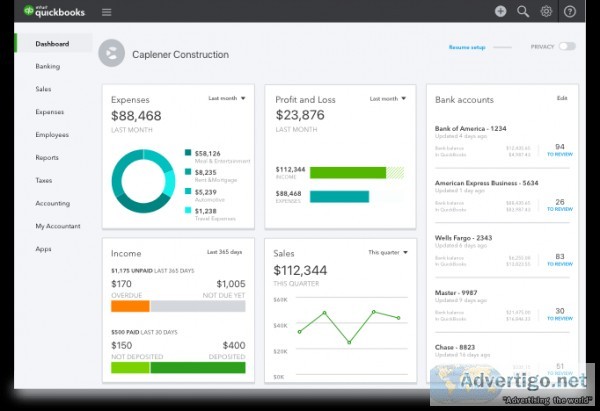600x411 pixels.
Task: Open the search magnifier
Action: (523, 11)
